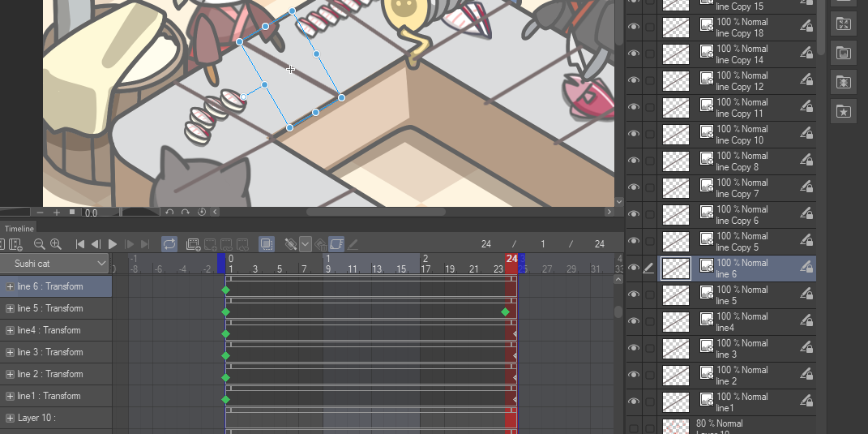Tick the checkbox beside line Copy 8

click(649, 161)
